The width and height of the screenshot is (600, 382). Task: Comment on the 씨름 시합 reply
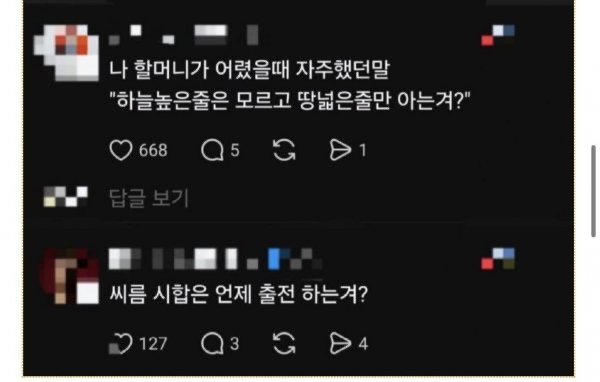212,343
